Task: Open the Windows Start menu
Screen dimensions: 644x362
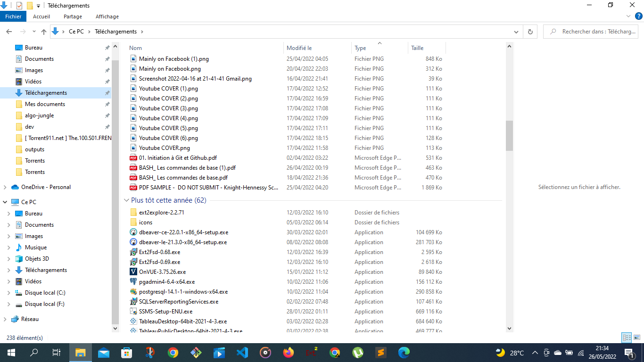Action: [x=11, y=353]
